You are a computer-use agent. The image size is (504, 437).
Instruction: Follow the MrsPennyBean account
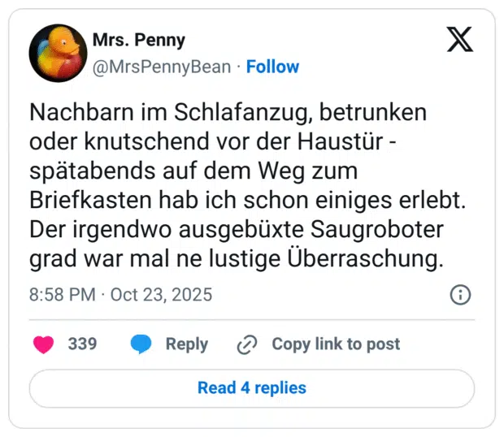272,67
